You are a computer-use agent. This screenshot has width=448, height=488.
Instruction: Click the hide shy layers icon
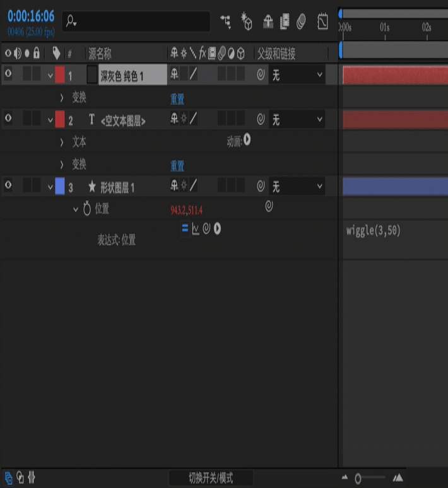(268, 21)
